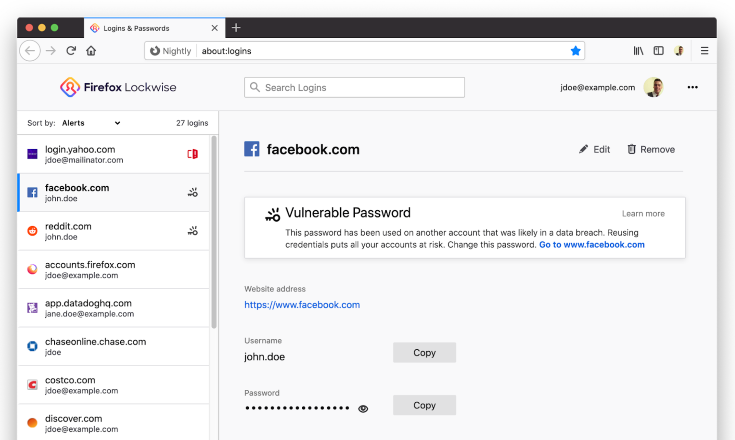Click the vulnerable password icon on reddit.com entry

pyautogui.click(x=193, y=231)
